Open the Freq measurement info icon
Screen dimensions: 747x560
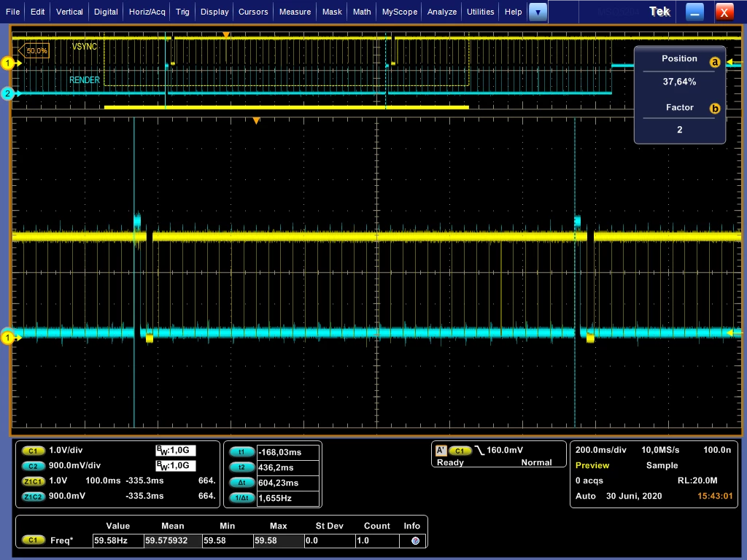[x=415, y=540]
